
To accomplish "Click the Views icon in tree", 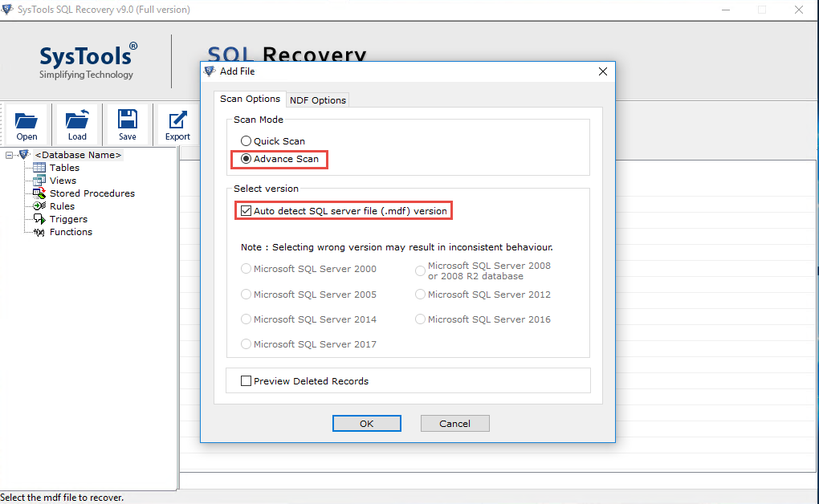I will tap(39, 181).
